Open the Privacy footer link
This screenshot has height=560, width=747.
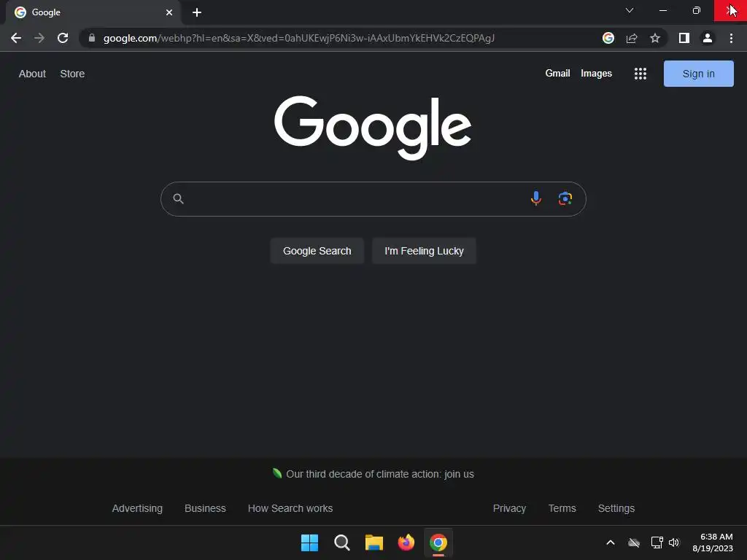509,508
